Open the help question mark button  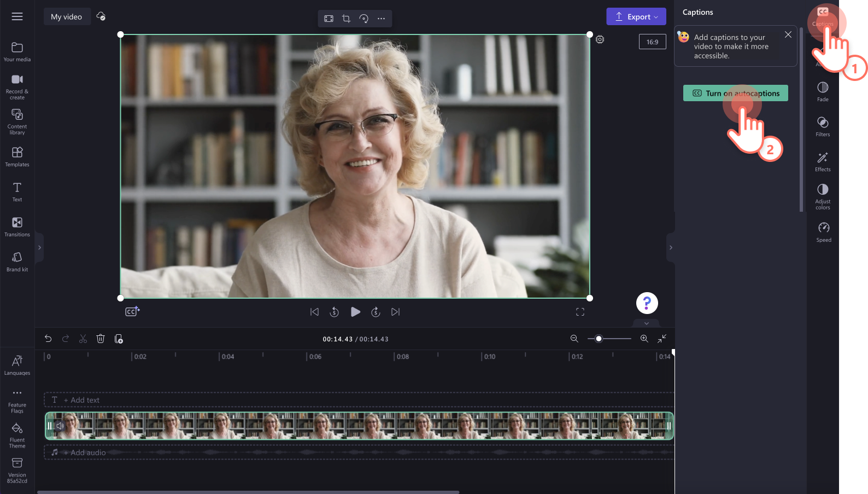click(x=647, y=303)
